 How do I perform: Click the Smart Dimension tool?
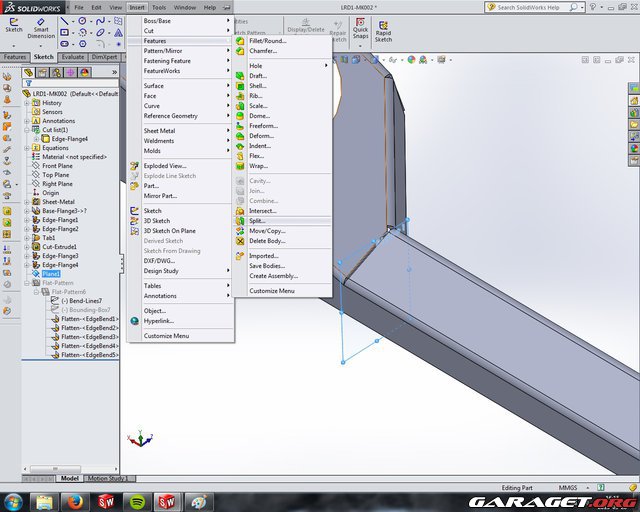[x=41, y=29]
